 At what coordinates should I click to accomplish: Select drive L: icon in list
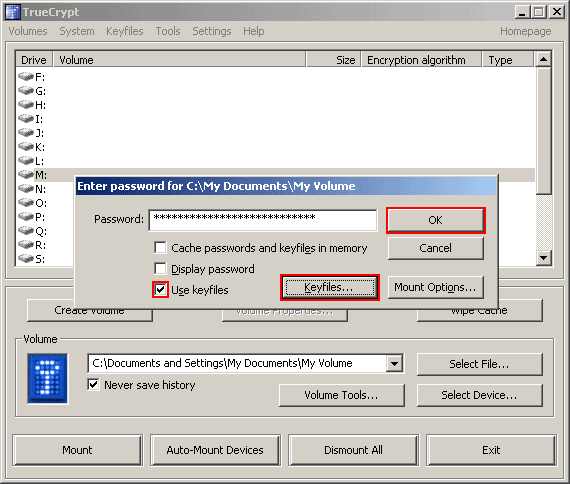tap(26, 161)
